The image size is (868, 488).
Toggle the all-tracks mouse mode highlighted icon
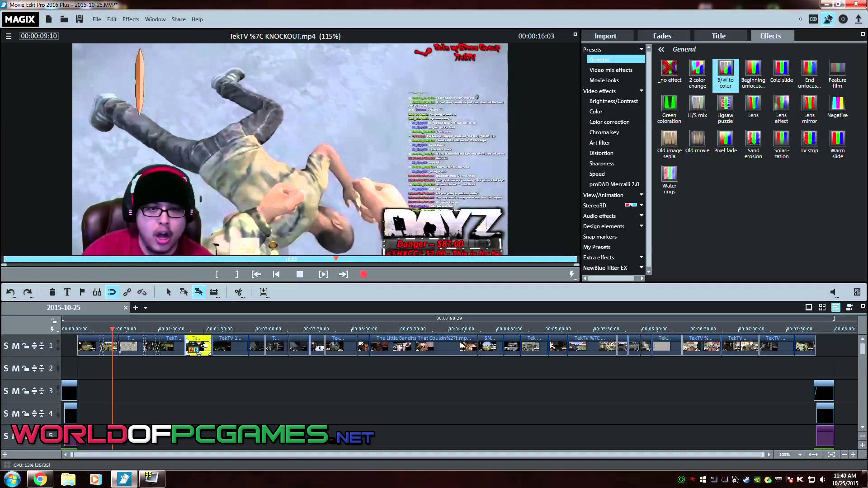click(198, 292)
